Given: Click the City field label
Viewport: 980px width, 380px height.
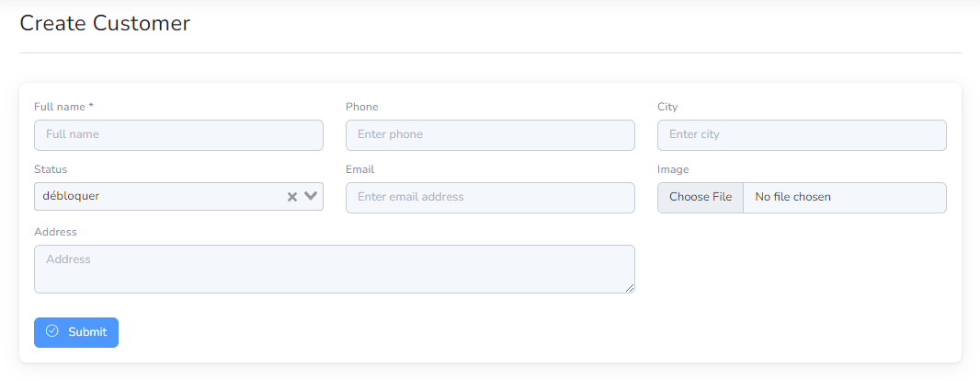Looking at the screenshot, I should click(667, 107).
